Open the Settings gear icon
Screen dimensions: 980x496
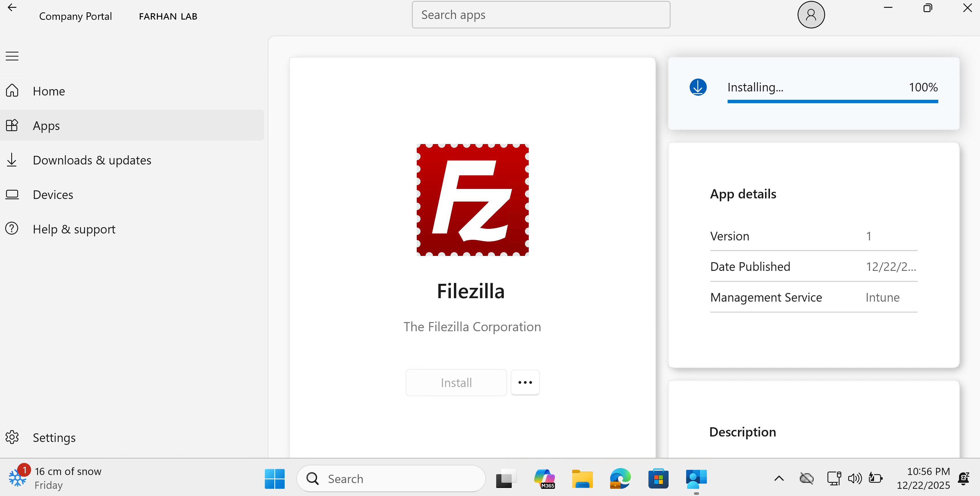click(x=12, y=437)
